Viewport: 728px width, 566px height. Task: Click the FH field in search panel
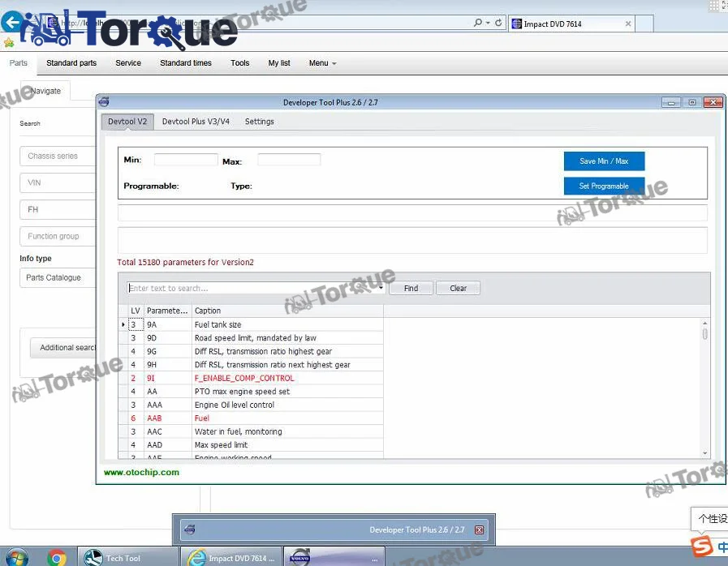click(x=58, y=210)
